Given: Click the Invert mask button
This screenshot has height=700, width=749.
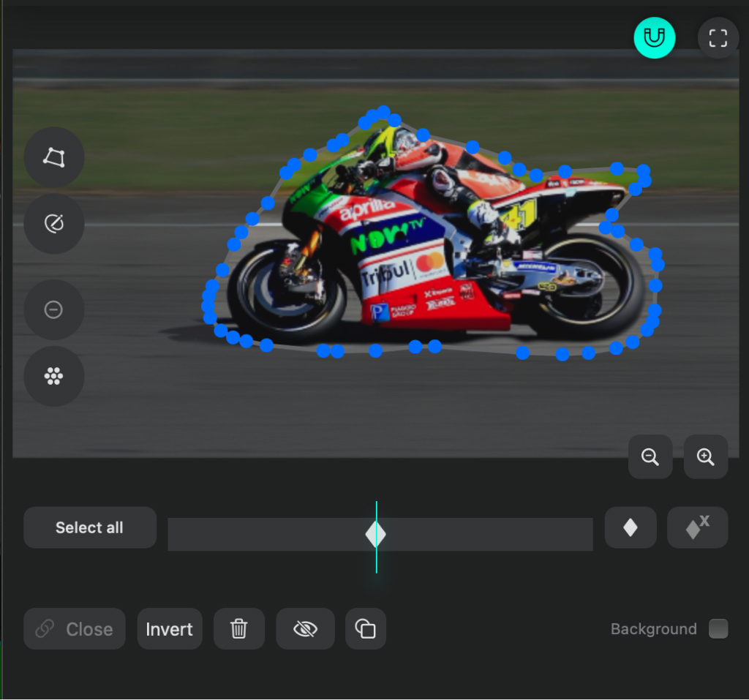Looking at the screenshot, I should click(170, 629).
